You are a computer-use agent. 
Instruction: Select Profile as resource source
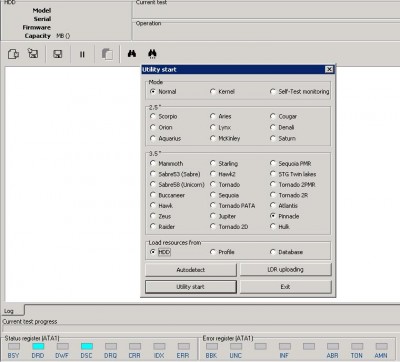pos(222,252)
